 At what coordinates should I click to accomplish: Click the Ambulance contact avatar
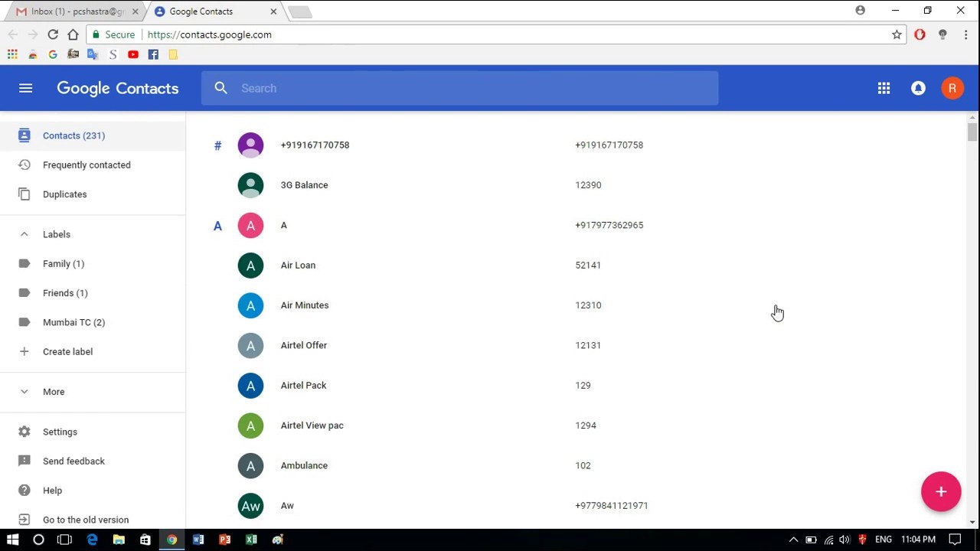pyautogui.click(x=250, y=465)
